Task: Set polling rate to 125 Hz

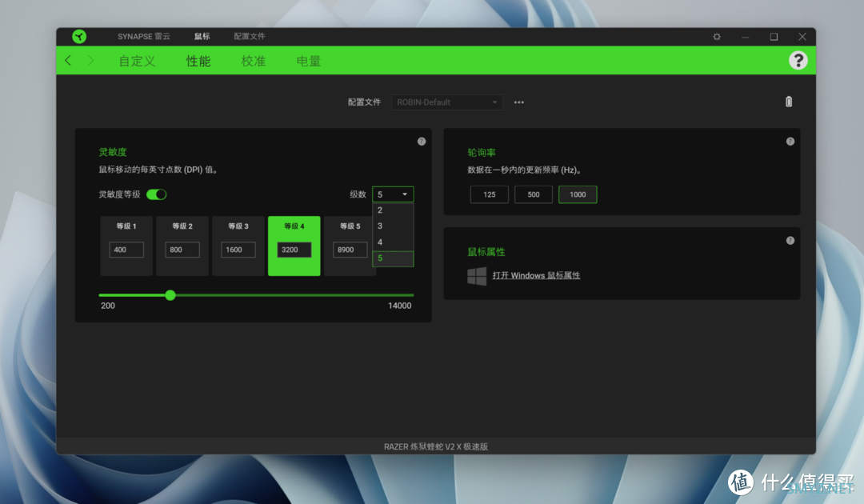Action: pos(490,194)
